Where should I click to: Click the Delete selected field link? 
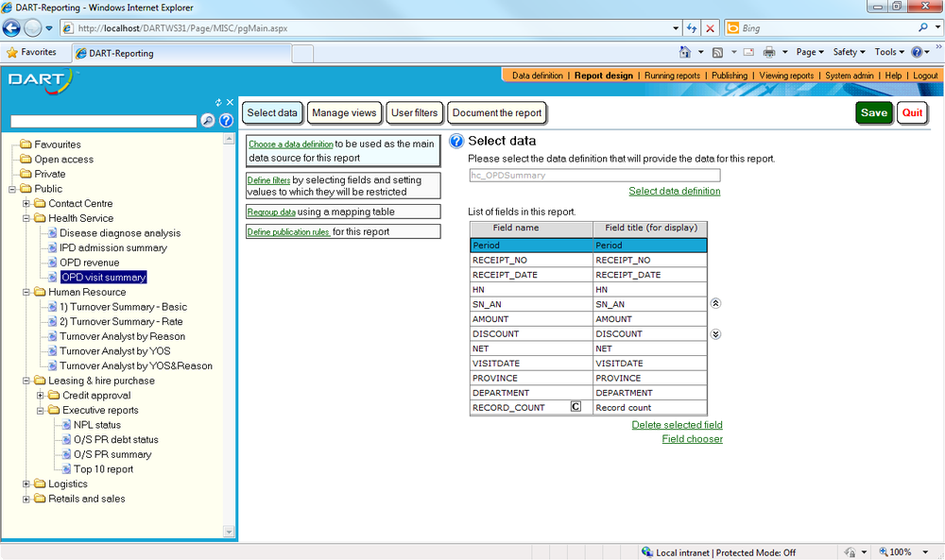677,425
